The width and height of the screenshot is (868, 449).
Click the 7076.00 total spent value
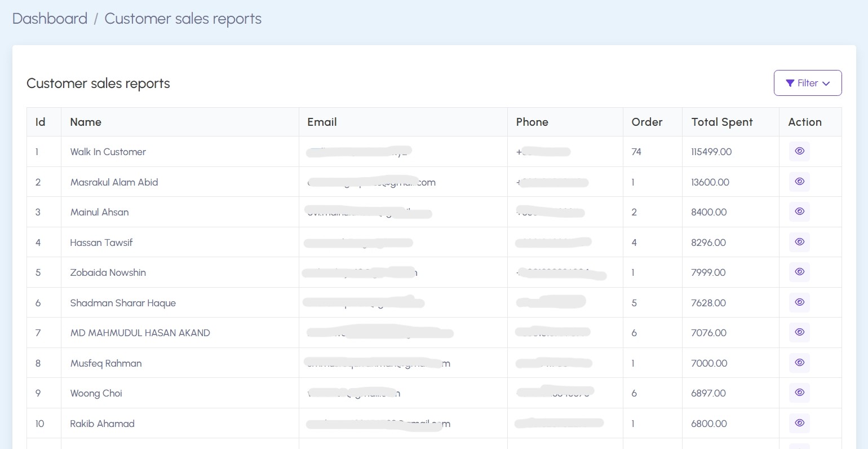tap(709, 333)
